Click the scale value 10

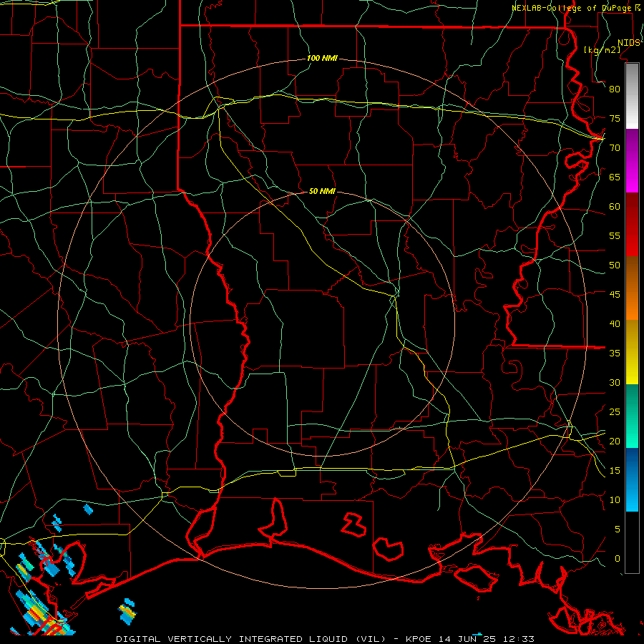pyautogui.click(x=615, y=500)
